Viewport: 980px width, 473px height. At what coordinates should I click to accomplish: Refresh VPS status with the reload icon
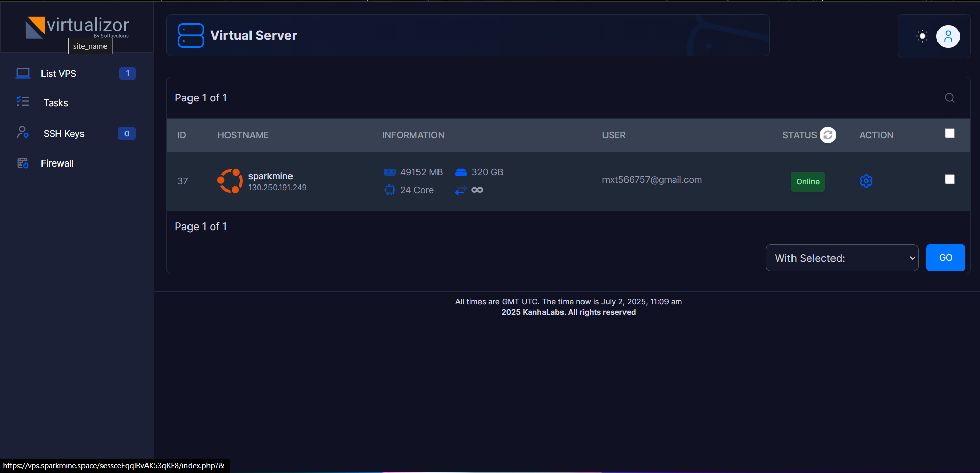pyautogui.click(x=827, y=135)
